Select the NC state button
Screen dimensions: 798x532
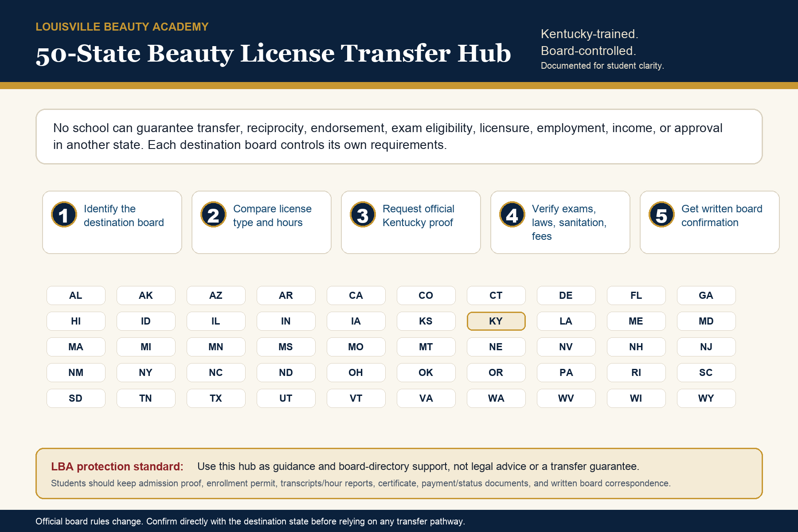coord(216,372)
